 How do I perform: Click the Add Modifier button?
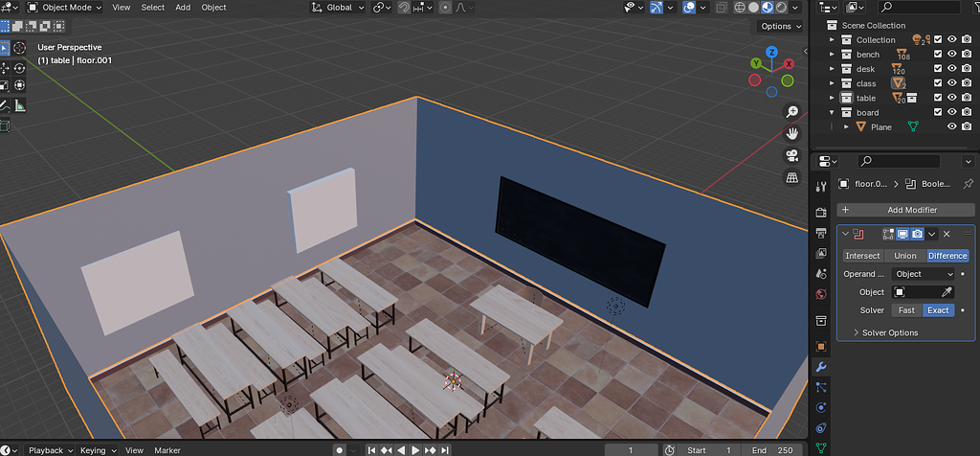pos(905,210)
